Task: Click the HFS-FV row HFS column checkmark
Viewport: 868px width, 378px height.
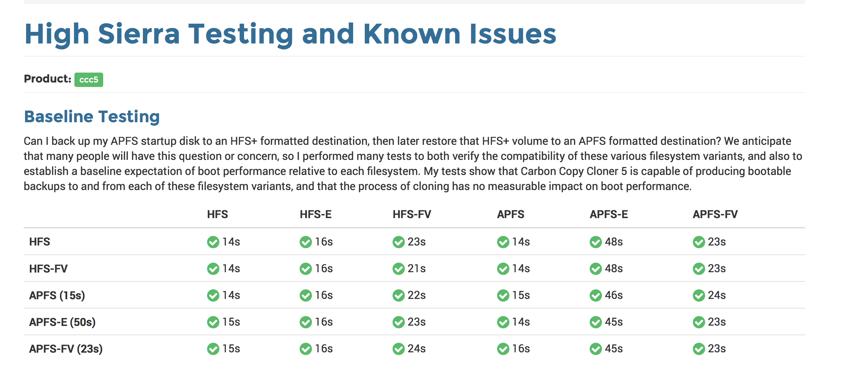Action: tap(213, 269)
